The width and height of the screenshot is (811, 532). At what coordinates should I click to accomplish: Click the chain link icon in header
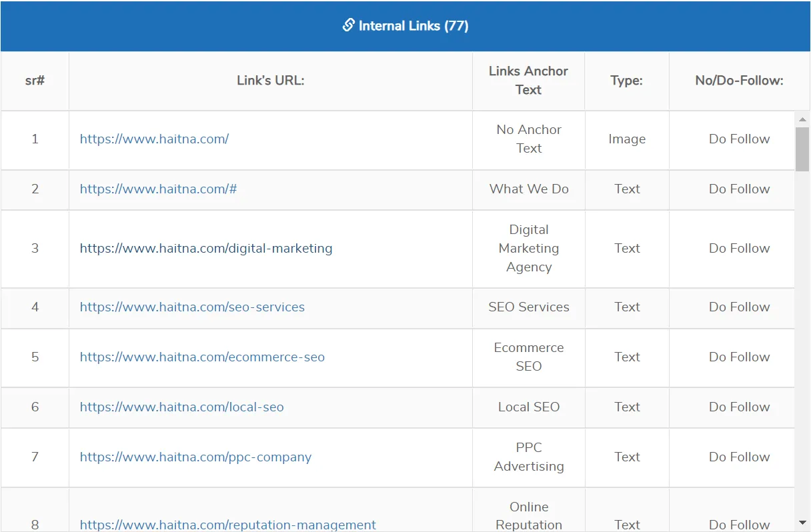(348, 25)
